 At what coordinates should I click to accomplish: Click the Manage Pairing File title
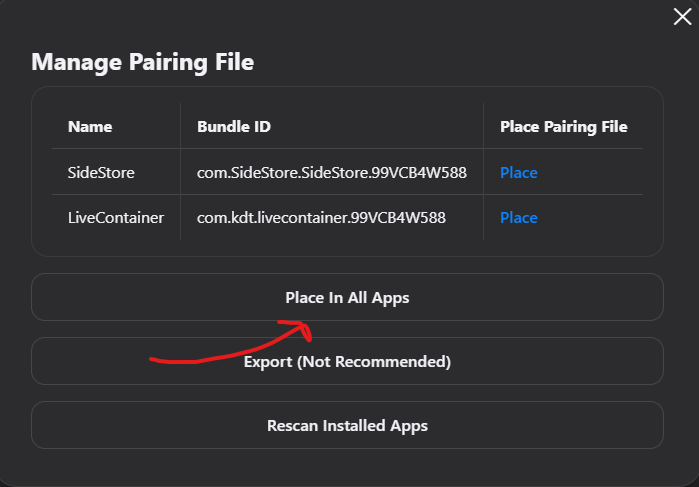pyautogui.click(x=143, y=62)
